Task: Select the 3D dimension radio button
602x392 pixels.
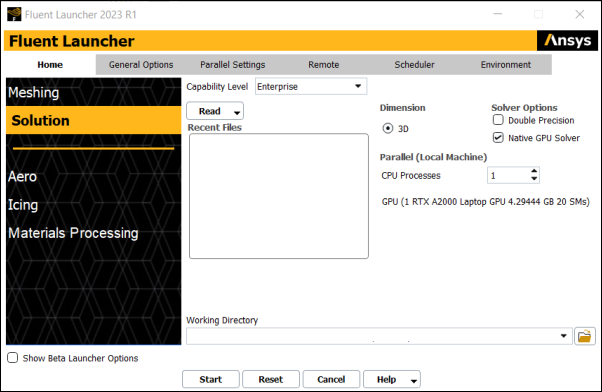Action: [388, 128]
